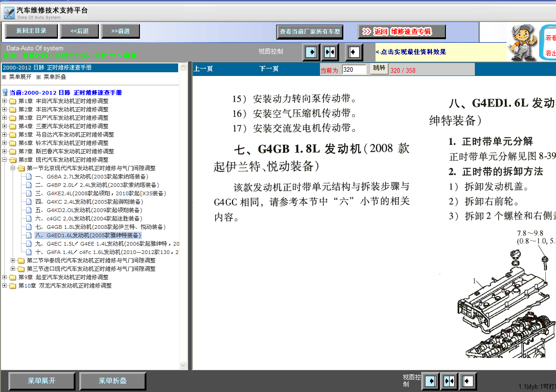Image resolution: width=556 pixels, height=392 pixels.
Task: Click the red arrows icon on 返回 button
Action: 366,32
